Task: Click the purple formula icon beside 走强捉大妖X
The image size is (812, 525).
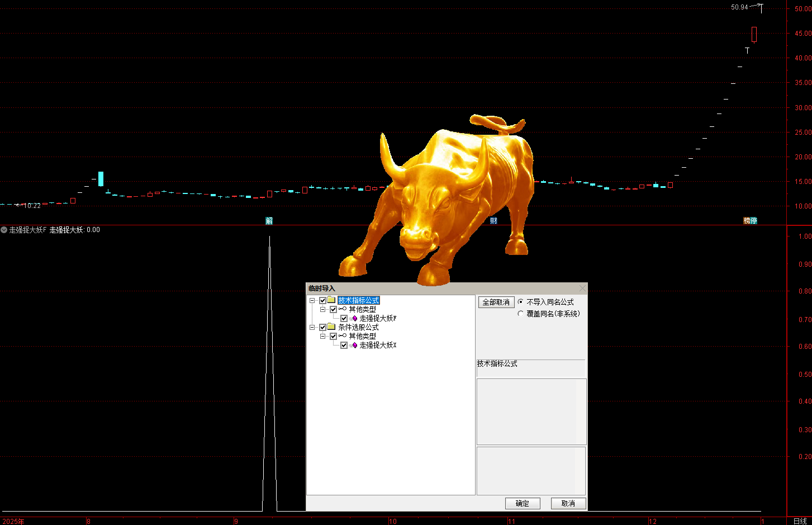Action: pyautogui.click(x=354, y=345)
